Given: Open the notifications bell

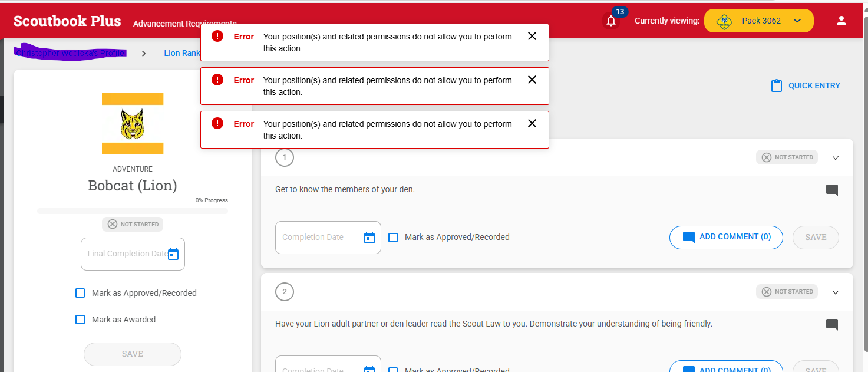Looking at the screenshot, I should coord(611,22).
